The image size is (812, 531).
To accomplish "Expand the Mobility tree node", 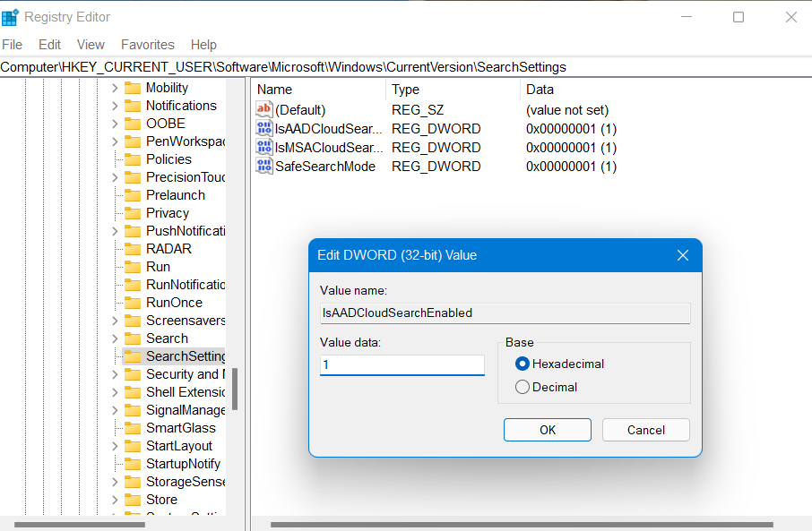I will click(x=115, y=88).
